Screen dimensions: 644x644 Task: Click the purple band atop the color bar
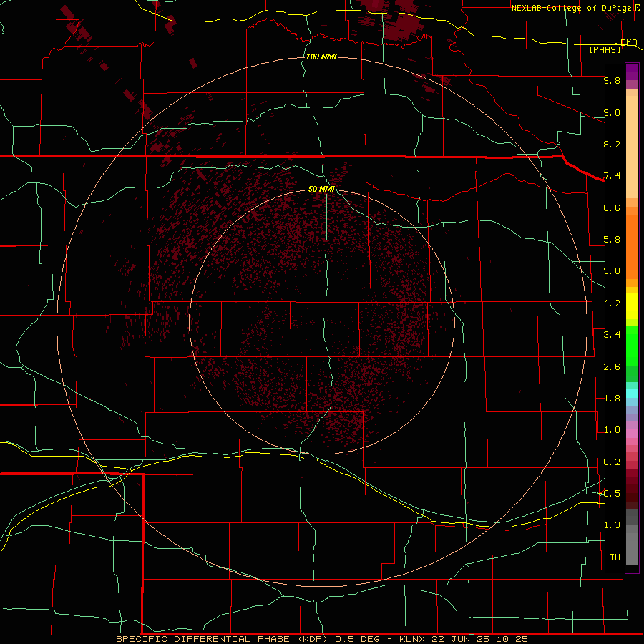pyautogui.click(x=632, y=72)
